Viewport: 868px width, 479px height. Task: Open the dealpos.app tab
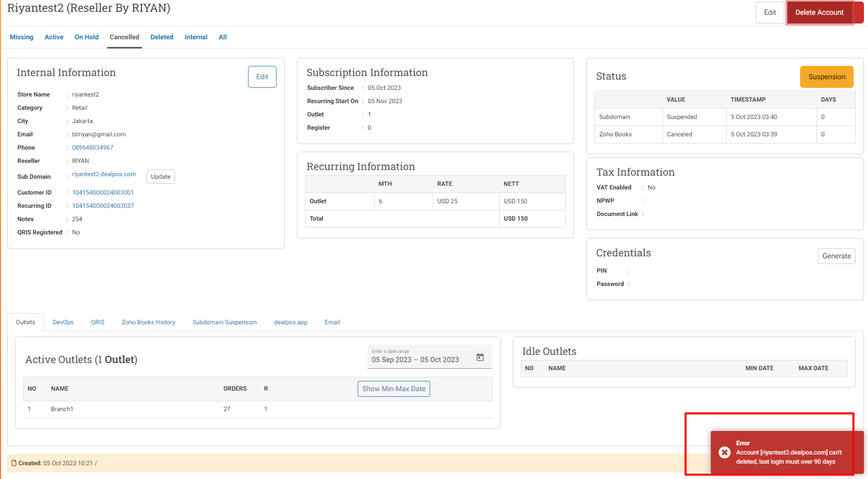[x=291, y=322]
